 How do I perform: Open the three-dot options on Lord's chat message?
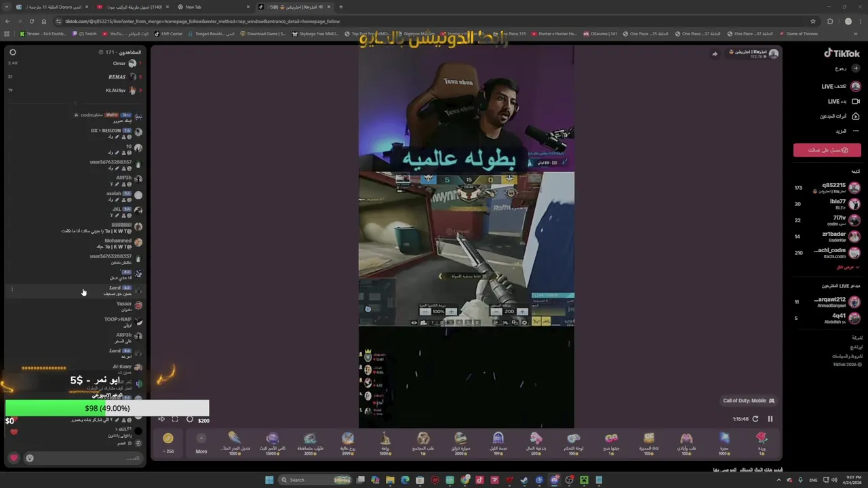[12, 289]
